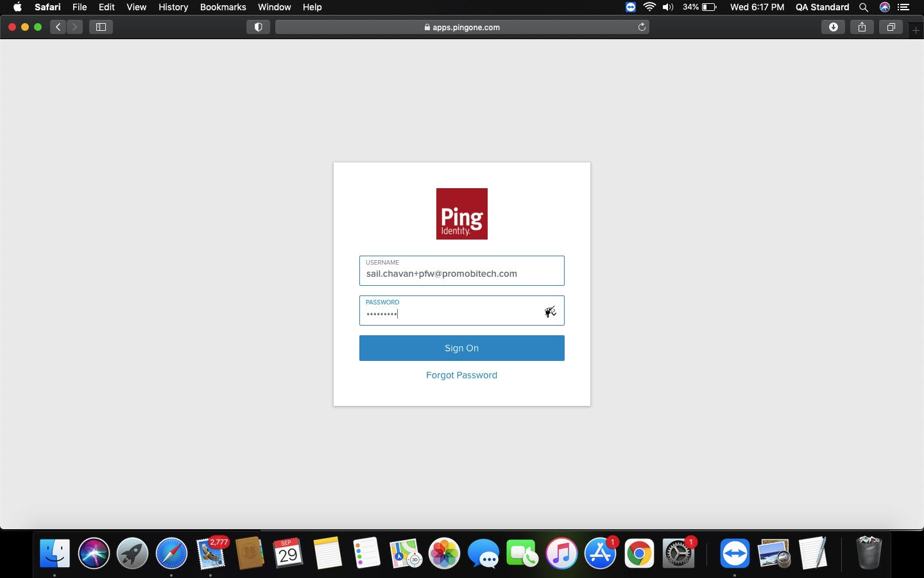This screenshot has width=924, height=578.
Task: Open the History menu
Action: coord(173,7)
